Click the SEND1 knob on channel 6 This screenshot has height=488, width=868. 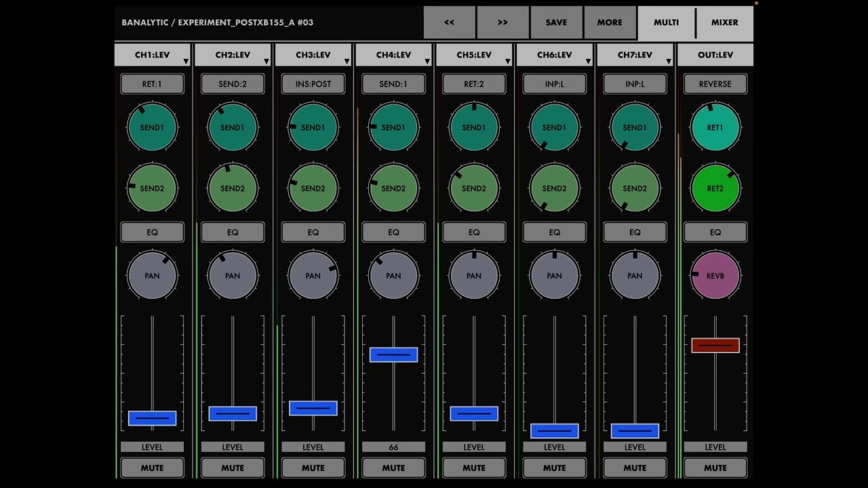point(554,127)
